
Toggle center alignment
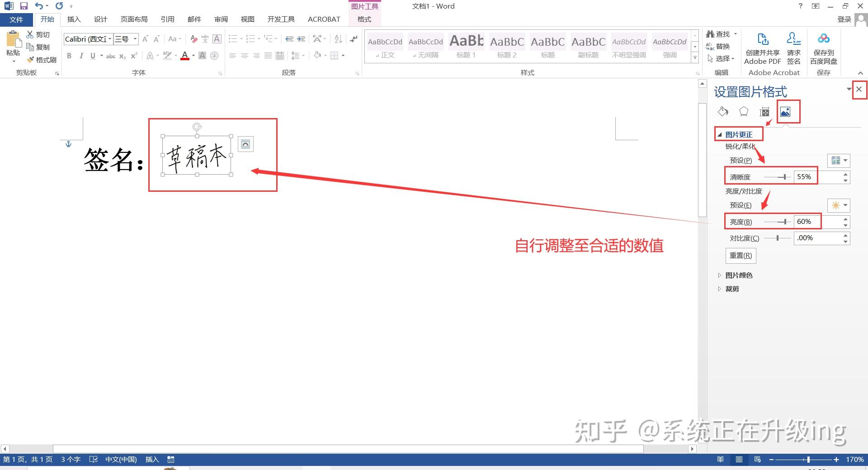tap(245, 56)
